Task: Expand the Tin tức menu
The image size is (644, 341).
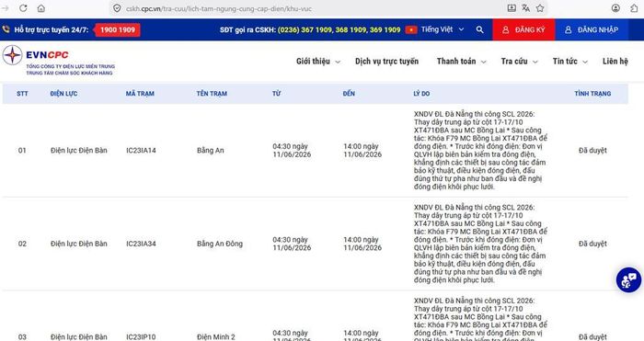Action: pyautogui.click(x=570, y=62)
